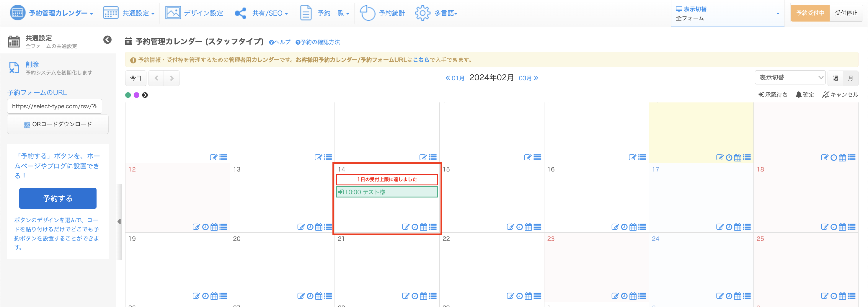868x307 pixels.
Task: Switch to 月 month view
Action: click(850, 78)
